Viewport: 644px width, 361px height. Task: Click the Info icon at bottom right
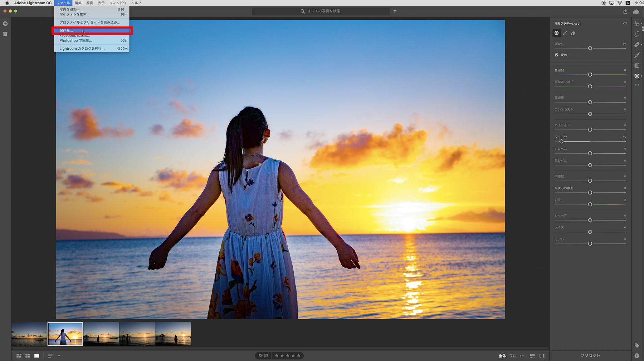point(637,356)
